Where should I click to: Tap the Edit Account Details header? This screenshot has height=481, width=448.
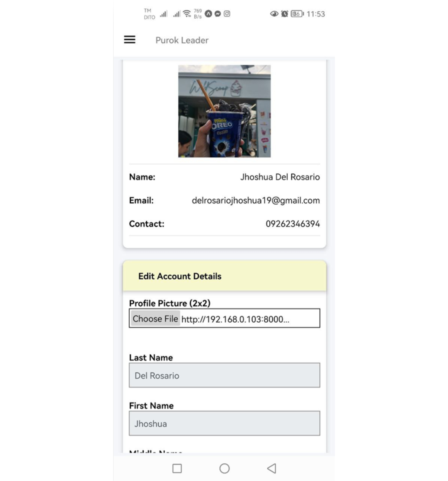[180, 276]
